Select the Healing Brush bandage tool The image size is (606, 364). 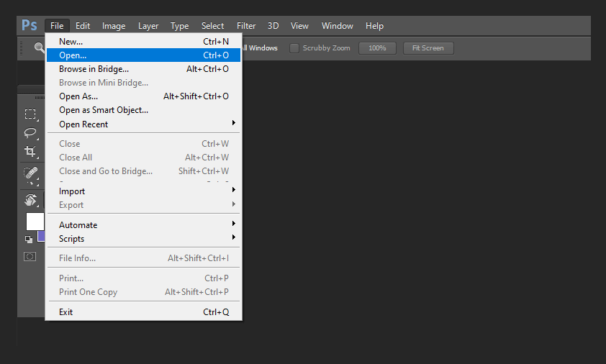[x=30, y=173]
